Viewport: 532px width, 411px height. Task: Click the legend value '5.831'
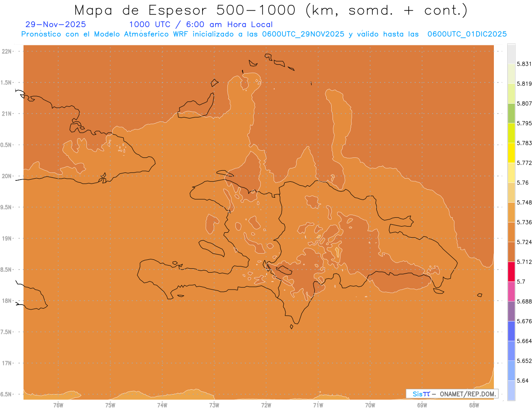click(524, 64)
